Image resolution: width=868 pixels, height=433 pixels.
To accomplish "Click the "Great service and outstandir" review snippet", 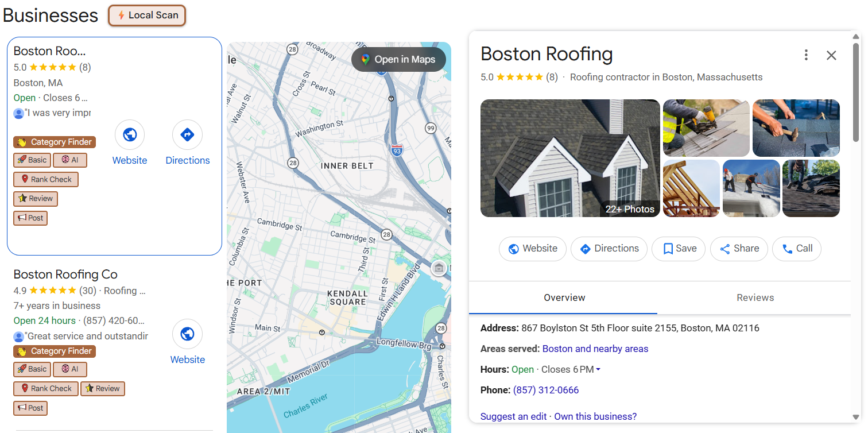I will click(x=86, y=336).
